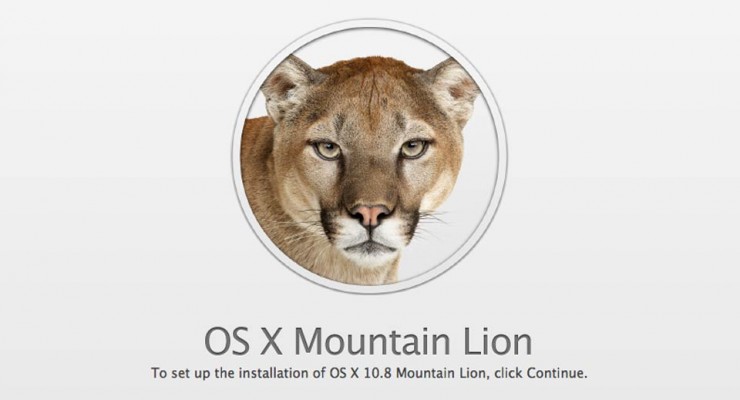This screenshot has height=400, width=740.
Task: Click "10.8" in the instruction line
Action: click(378, 373)
